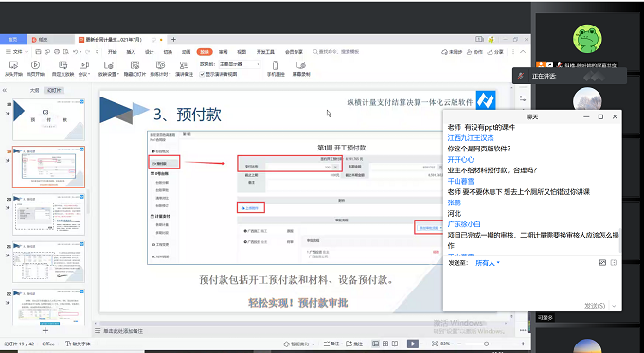Click the 协作 collaboration icon

click(x=470, y=52)
